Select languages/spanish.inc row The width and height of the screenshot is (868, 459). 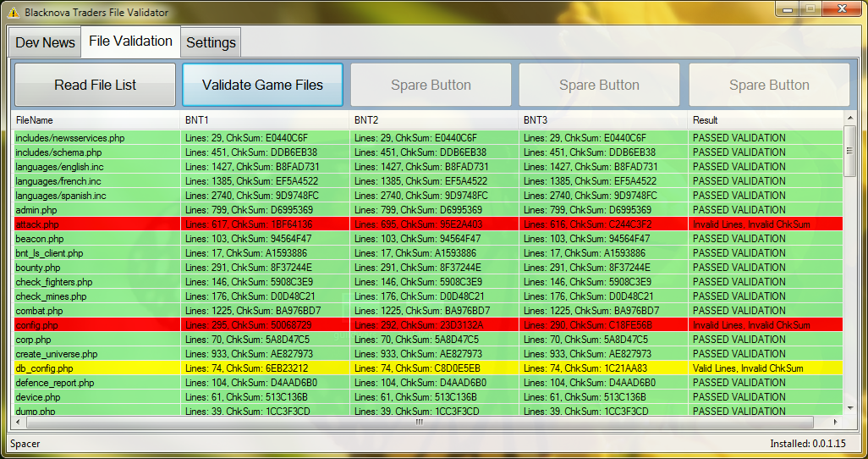tap(427, 196)
